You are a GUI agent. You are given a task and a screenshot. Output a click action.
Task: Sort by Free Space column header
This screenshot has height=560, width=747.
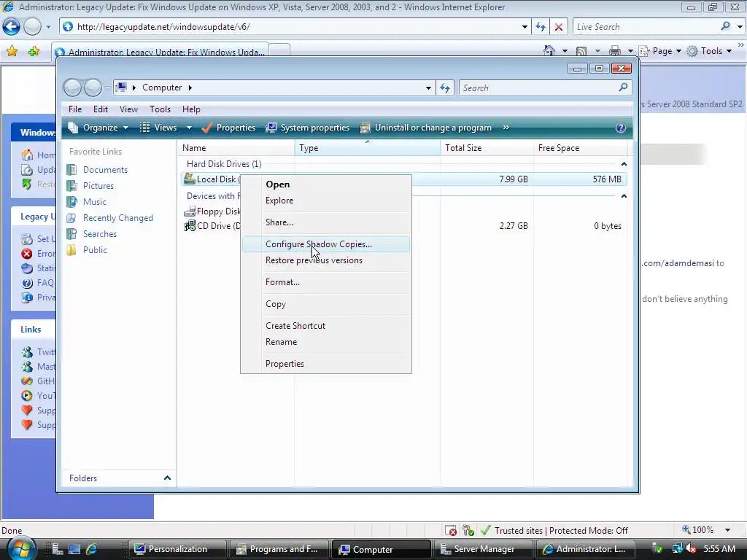click(580, 148)
